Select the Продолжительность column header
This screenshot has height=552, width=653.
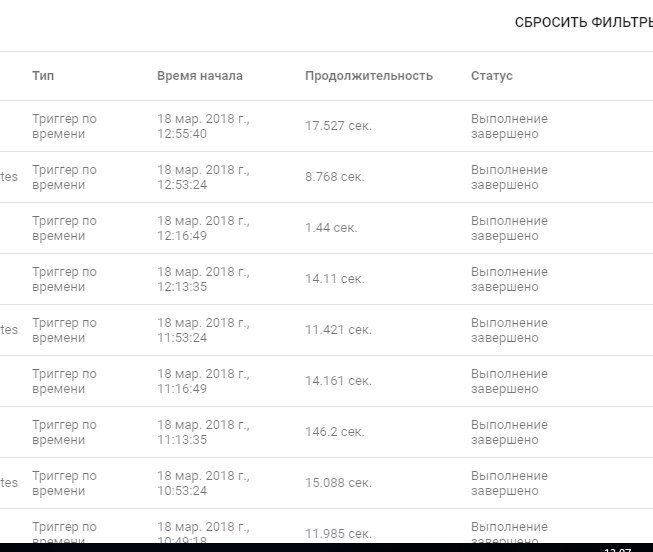[368, 76]
